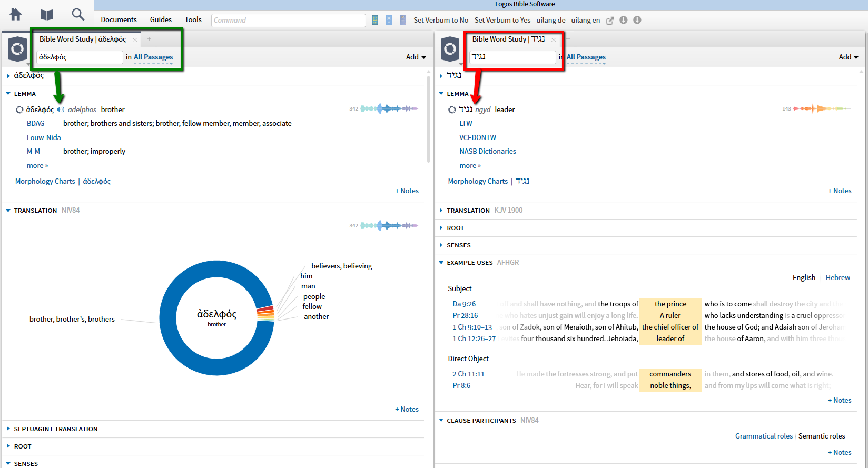The width and height of the screenshot is (868, 468).
Task: Open right All Passages selector
Action: [586, 57]
